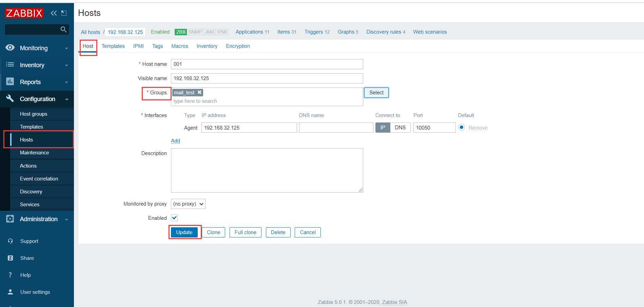This screenshot has height=307, width=644.
Task: Open Applications 11 link
Action: click(x=252, y=32)
